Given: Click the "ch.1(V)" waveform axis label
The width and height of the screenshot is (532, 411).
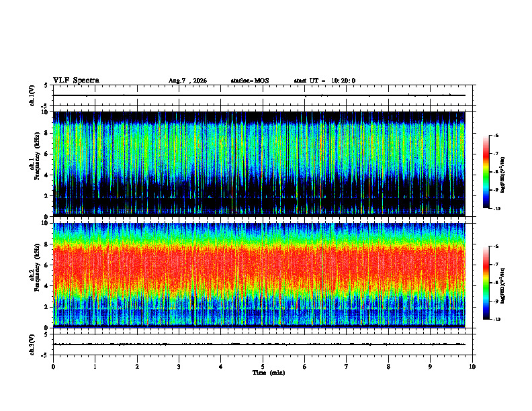Looking at the screenshot, I should coord(32,95).
